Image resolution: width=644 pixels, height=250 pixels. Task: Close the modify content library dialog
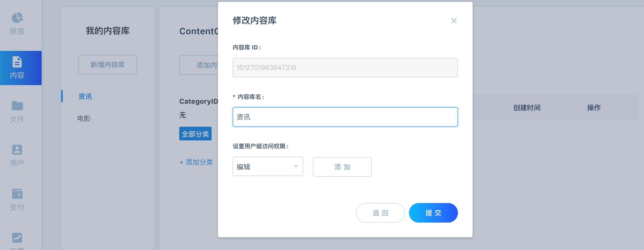[454, 21]
